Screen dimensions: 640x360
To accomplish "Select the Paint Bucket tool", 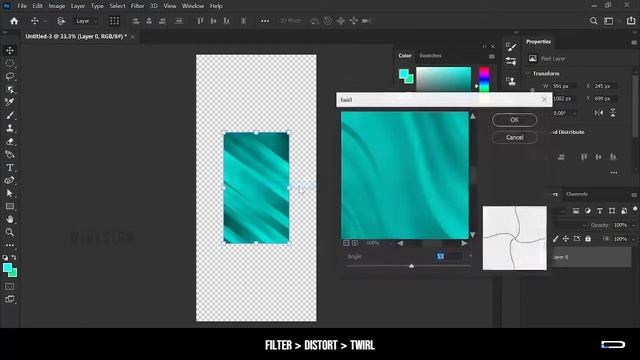I will click(10, 155).
